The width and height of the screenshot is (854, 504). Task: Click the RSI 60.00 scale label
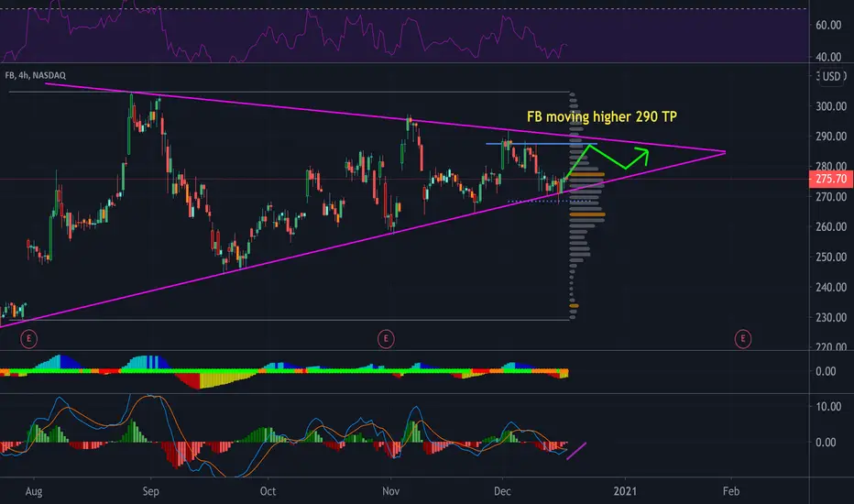[828, 25]
